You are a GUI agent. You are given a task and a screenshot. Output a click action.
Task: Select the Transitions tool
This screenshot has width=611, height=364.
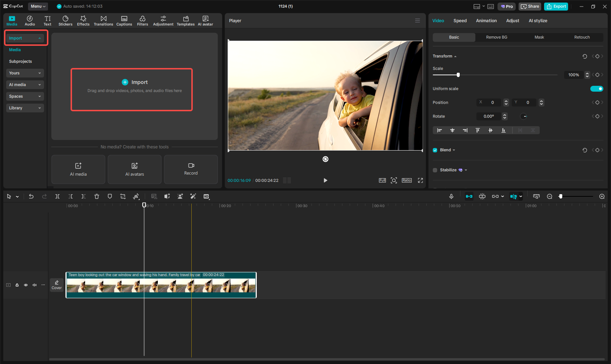(x=103, y=20)
